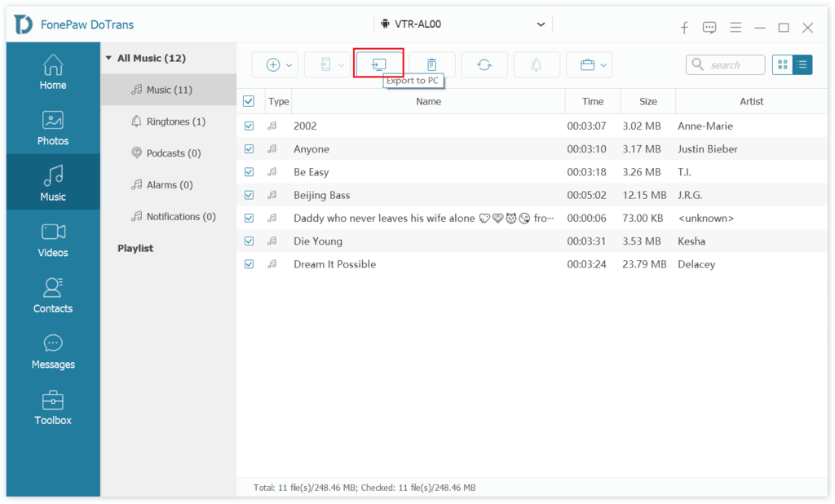Click the Export to PC icon
The height and width of the screenshot is (504, 835).
click(378, 65)
